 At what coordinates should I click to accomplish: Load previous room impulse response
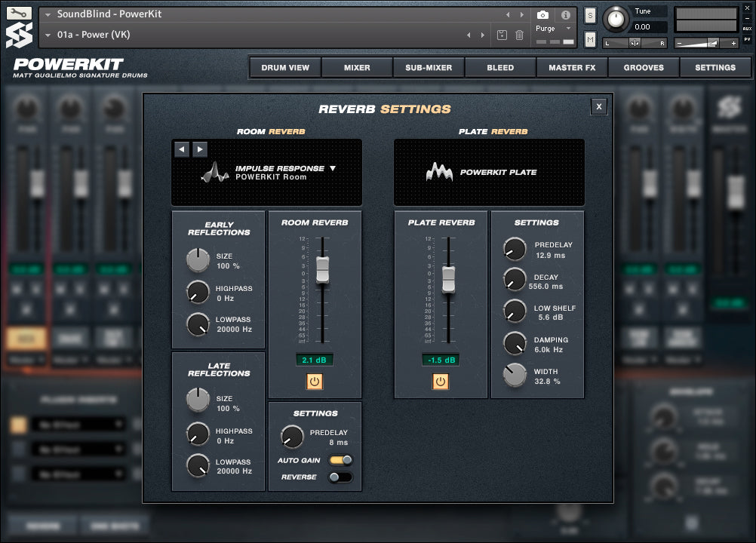point(181,149)
